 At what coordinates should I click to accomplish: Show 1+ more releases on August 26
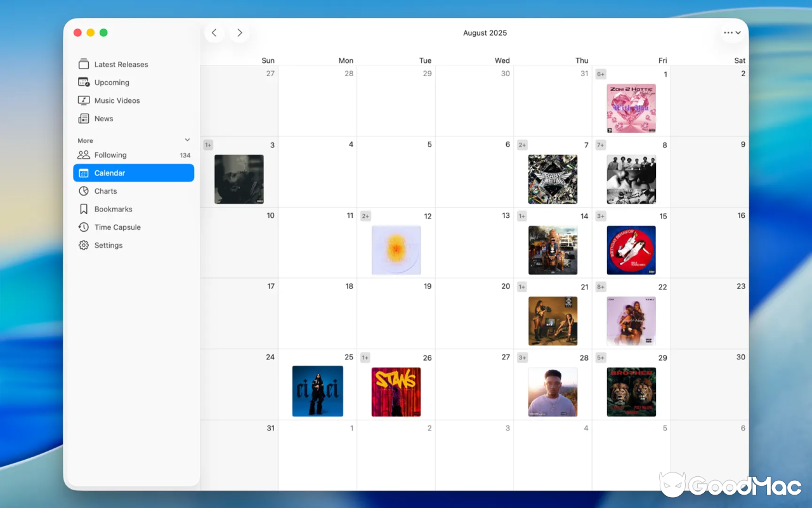(x=365, y=358)
